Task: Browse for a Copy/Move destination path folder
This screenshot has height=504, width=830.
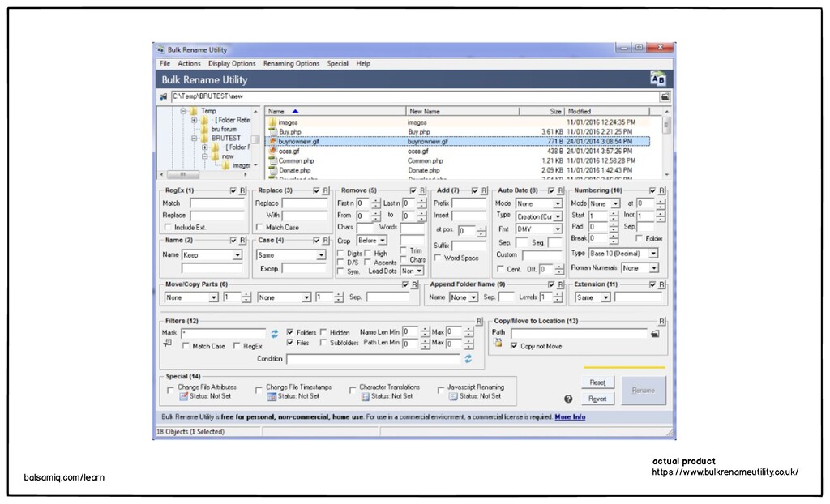Action: 655,334
